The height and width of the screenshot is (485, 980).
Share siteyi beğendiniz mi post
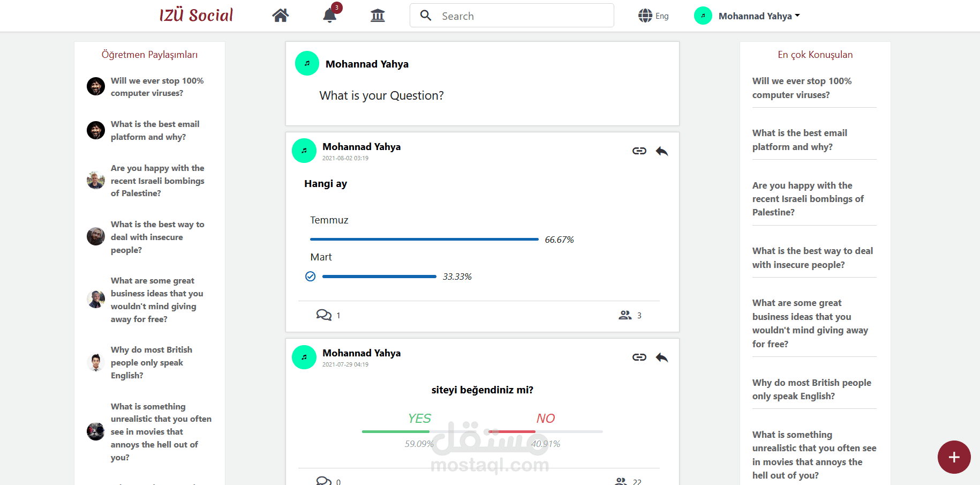(x=662, y=357)
